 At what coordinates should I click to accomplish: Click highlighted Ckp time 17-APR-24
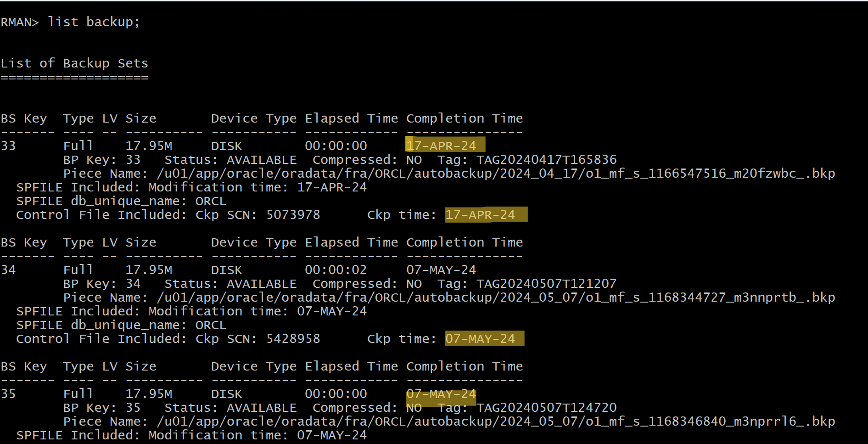pos(481,215)
